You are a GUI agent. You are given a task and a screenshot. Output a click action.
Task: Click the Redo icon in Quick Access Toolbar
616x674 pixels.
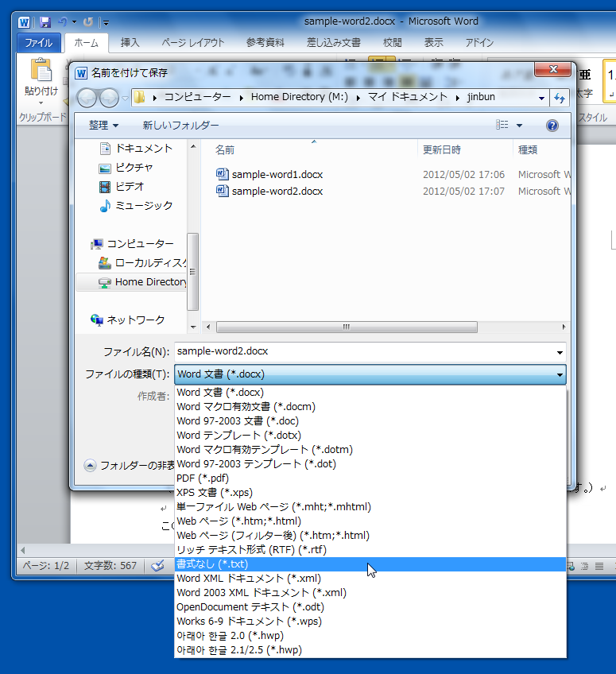pos(88,21)
